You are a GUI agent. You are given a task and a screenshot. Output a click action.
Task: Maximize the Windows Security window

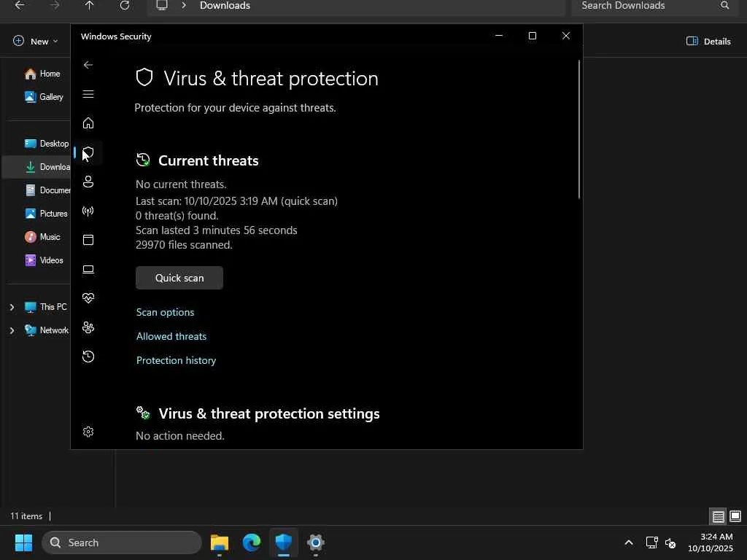point(532,36)
